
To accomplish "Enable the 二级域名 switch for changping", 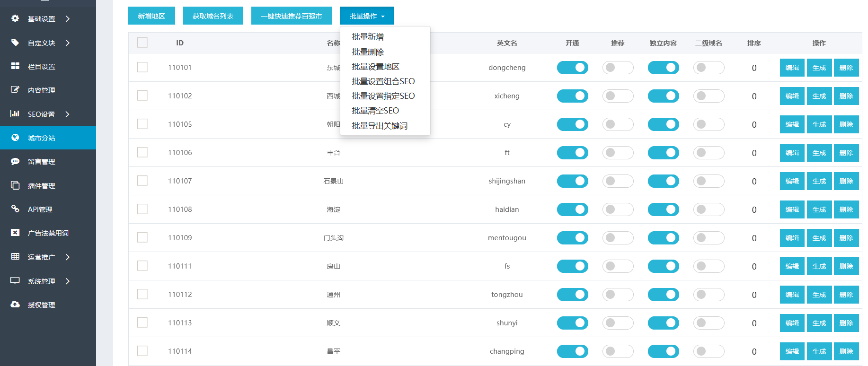I will pyautogui.click(x=709, y=351).
